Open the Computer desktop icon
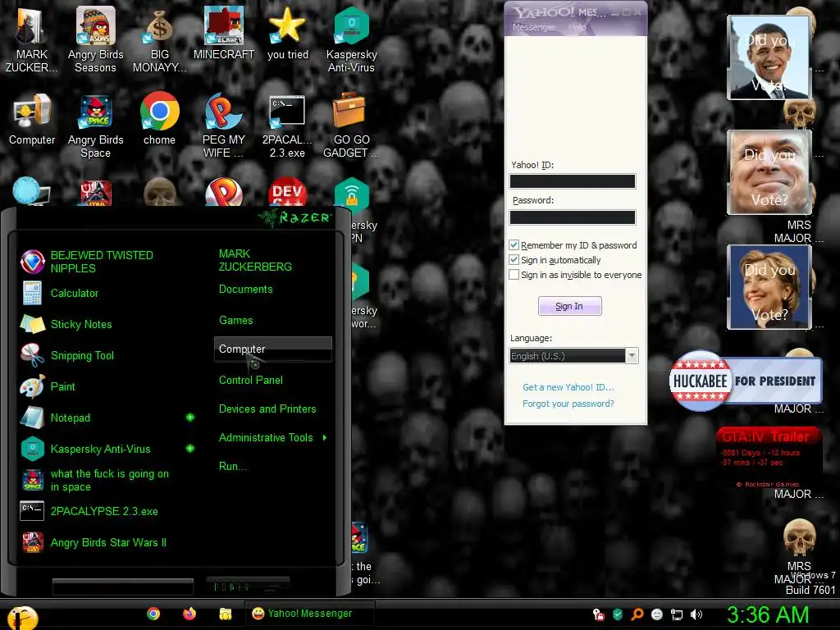 [x=32, y=119]
